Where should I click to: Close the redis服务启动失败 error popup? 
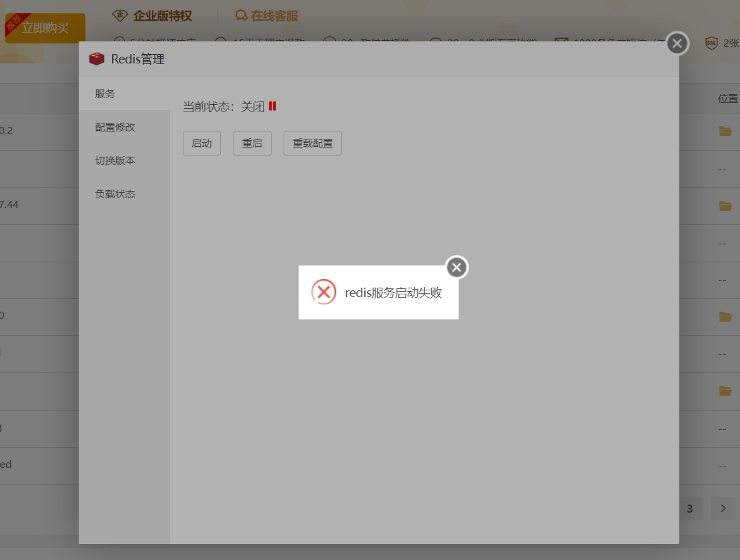(456, 267)
